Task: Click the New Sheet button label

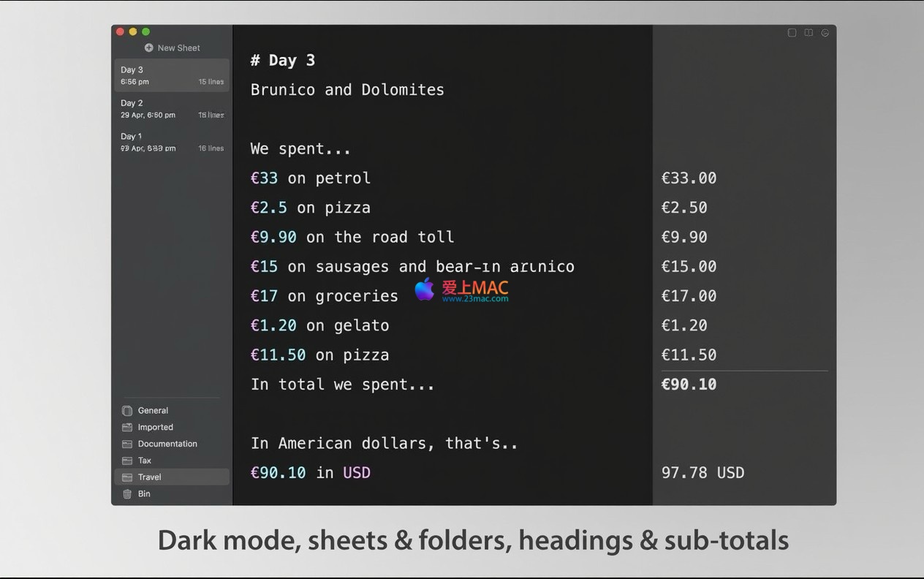Action: point(178,48)
